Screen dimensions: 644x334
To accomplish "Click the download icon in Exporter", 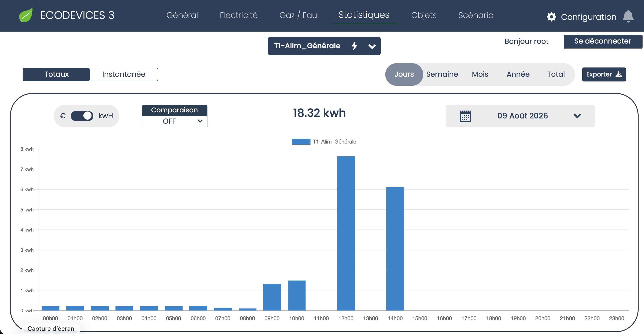I will coord(619,74).
